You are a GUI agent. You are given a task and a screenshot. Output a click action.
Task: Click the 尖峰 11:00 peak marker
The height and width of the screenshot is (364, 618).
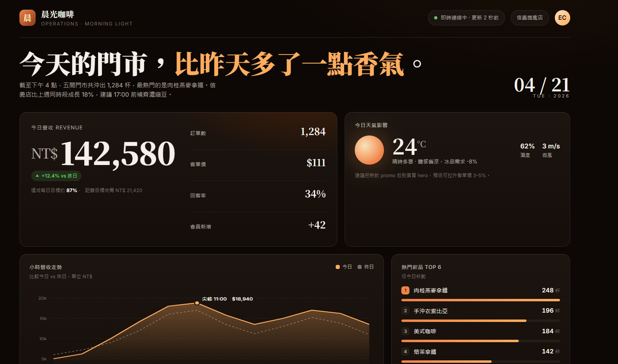pos(197,303)
